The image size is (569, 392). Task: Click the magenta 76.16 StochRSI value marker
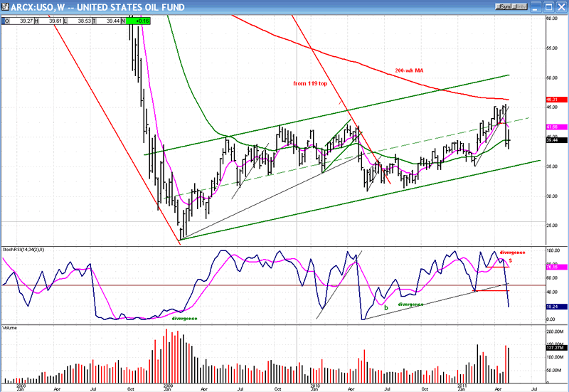point(556,267)
